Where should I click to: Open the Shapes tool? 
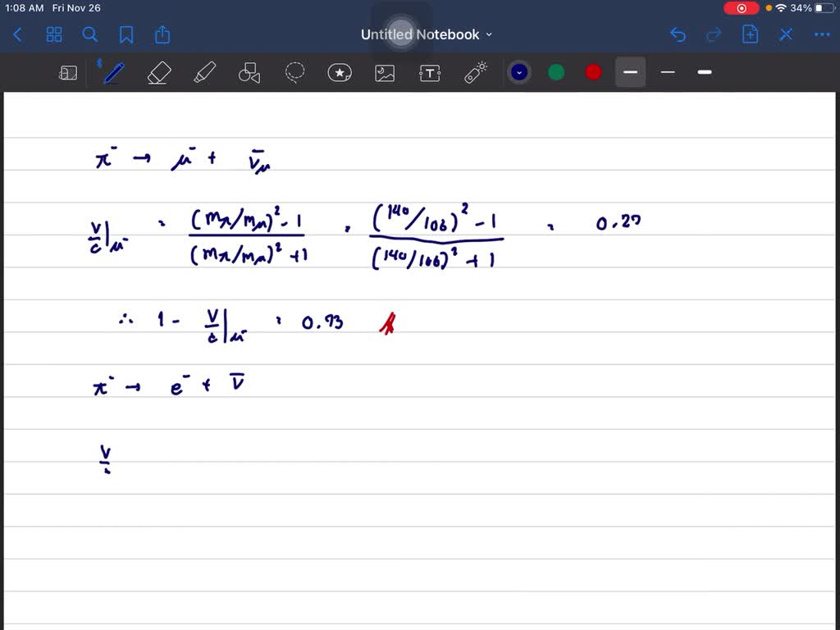249,72
